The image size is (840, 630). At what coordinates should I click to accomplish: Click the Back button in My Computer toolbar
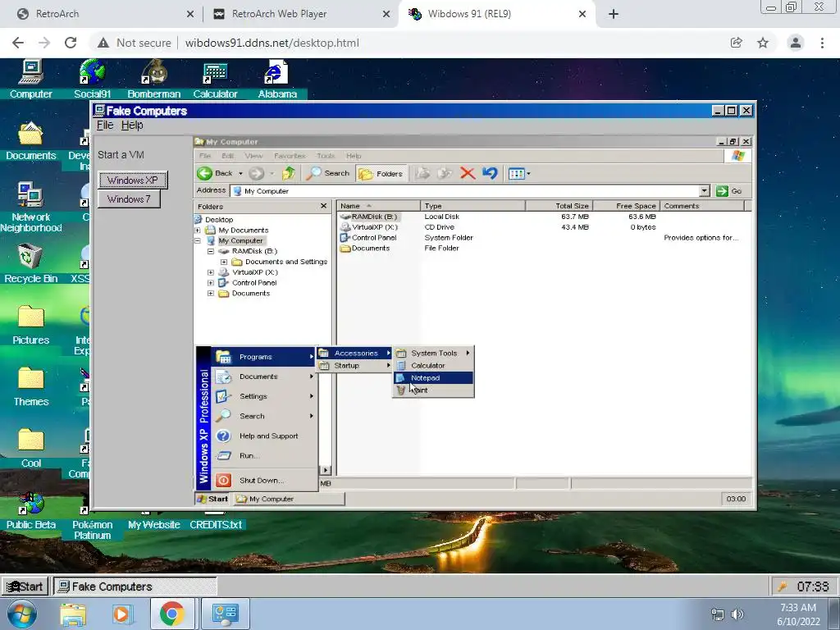[215, 173]
